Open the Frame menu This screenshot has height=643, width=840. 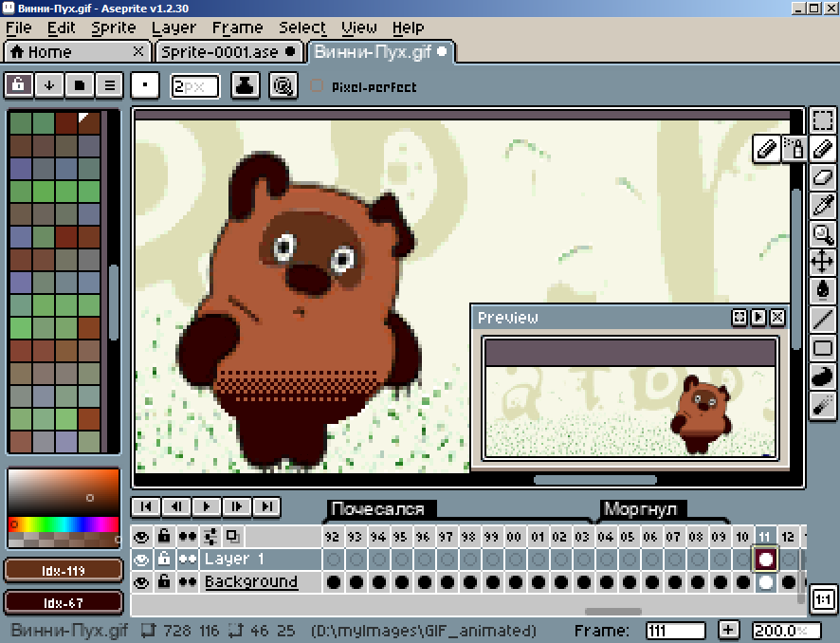237,28
